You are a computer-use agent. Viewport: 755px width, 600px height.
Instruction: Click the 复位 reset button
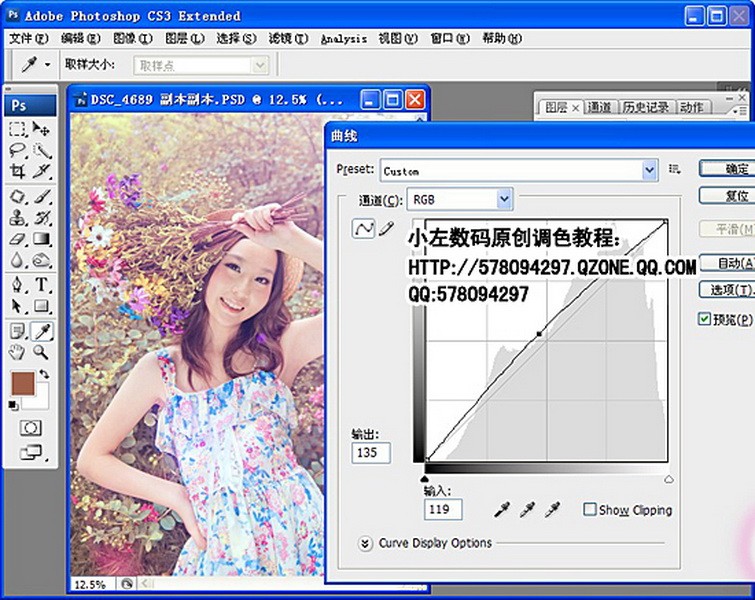click(x=727, y=196)
